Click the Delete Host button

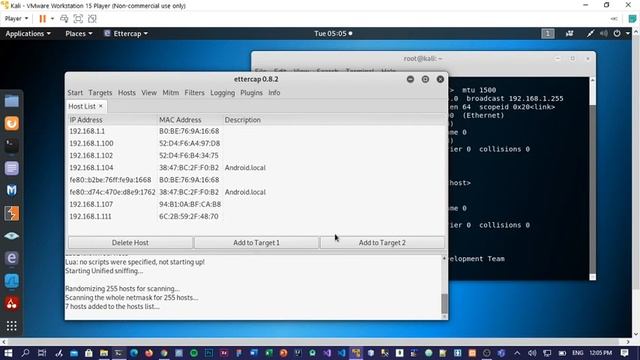130,242
